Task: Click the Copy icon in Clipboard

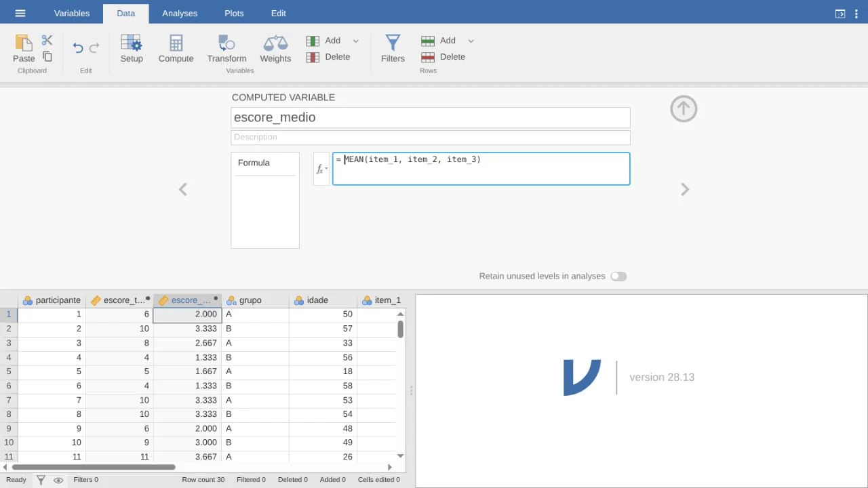Action: 47,57
